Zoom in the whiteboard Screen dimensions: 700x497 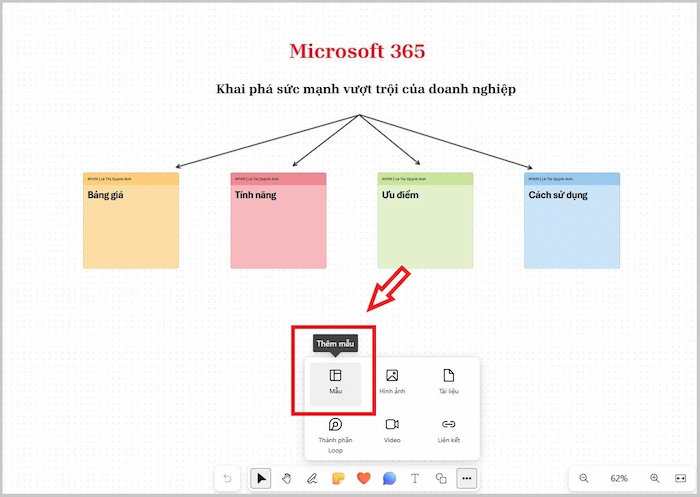pyautogui.click(x=654, y=478)
